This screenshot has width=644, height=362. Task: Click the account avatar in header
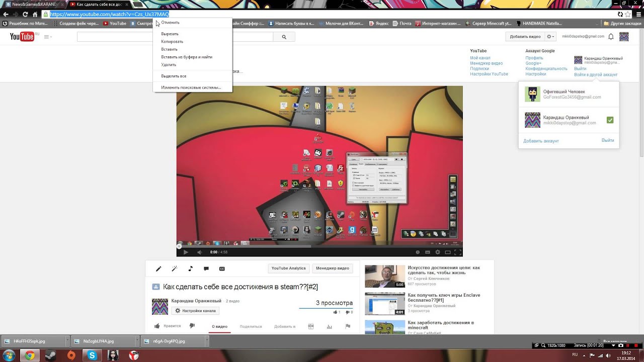click(x=624, y=37)
